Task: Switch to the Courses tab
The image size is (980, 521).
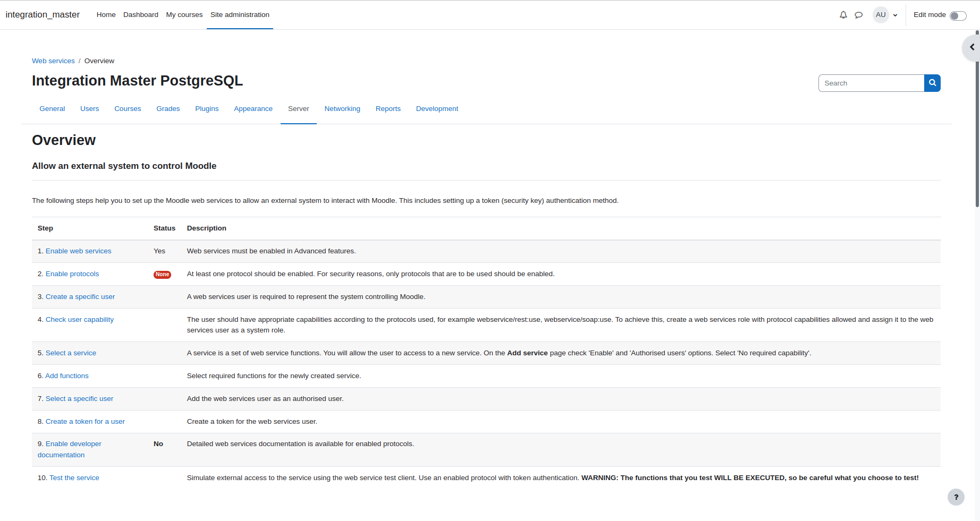Action: (128, 109)
